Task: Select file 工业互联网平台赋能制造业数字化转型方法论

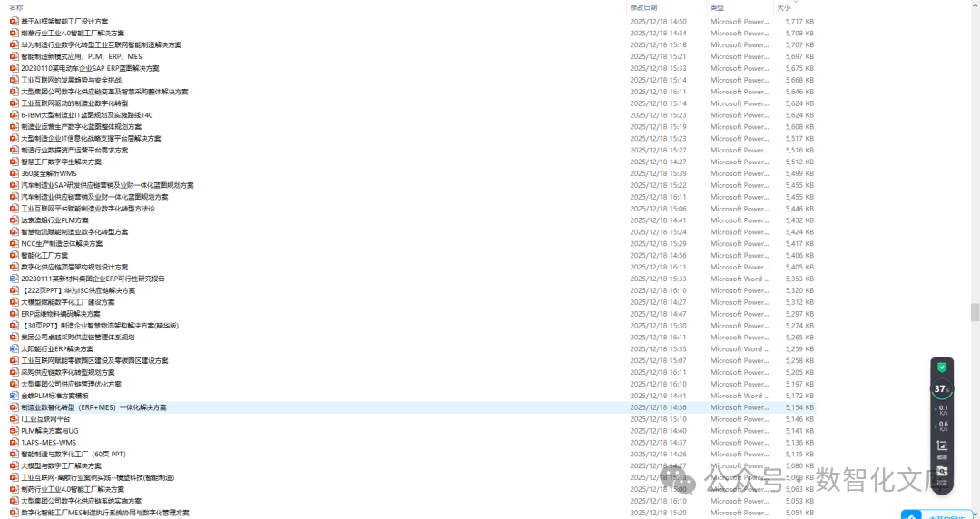Action: click(87, 208)
